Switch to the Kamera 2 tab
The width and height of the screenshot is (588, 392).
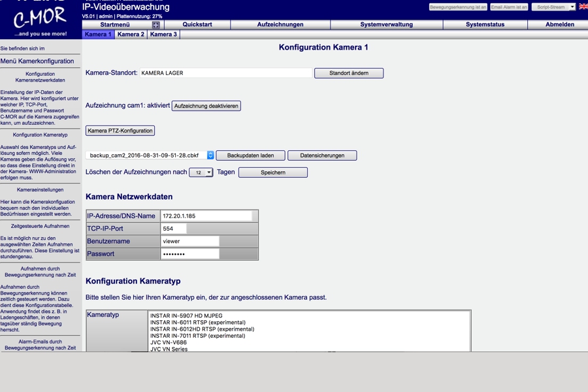[131, 34]
